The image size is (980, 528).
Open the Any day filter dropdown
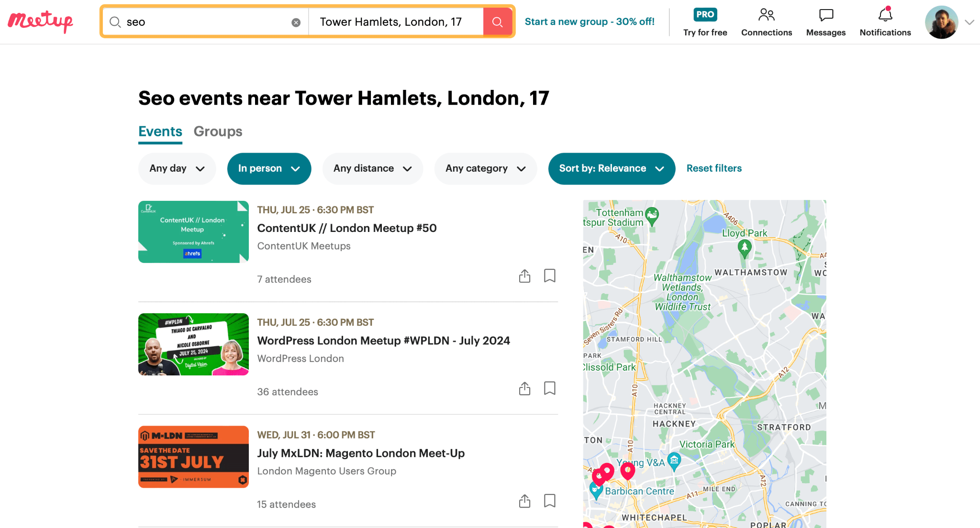[177, 168]
